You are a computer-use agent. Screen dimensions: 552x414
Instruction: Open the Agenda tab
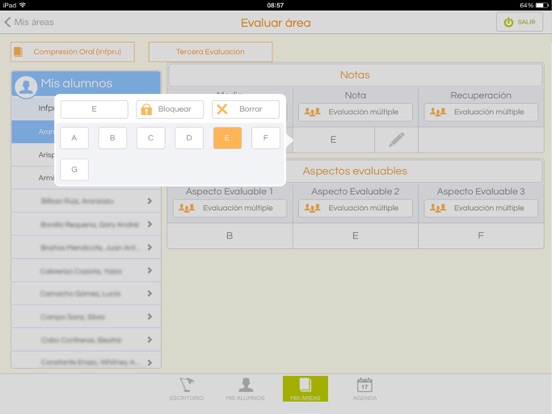(x=365, y=389)
